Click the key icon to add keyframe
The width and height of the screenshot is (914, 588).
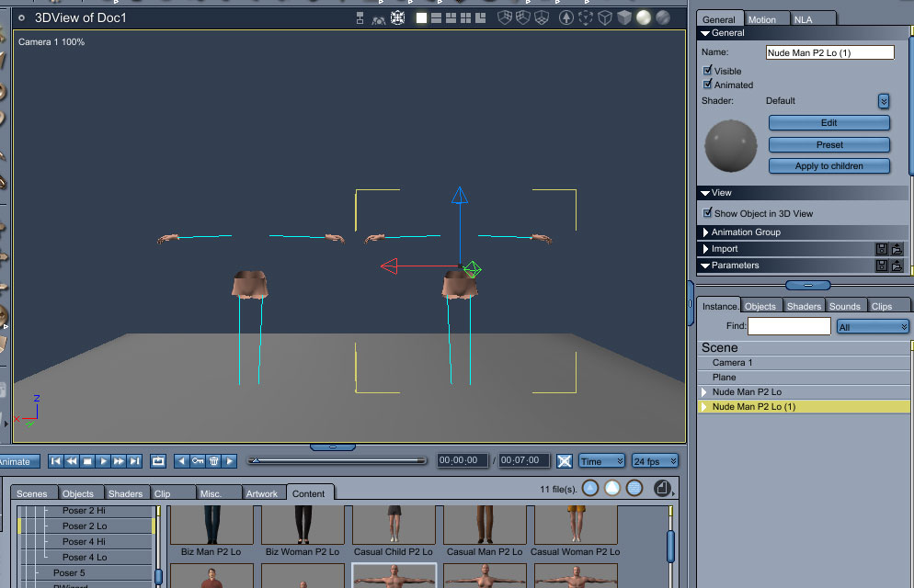[197, 461]
